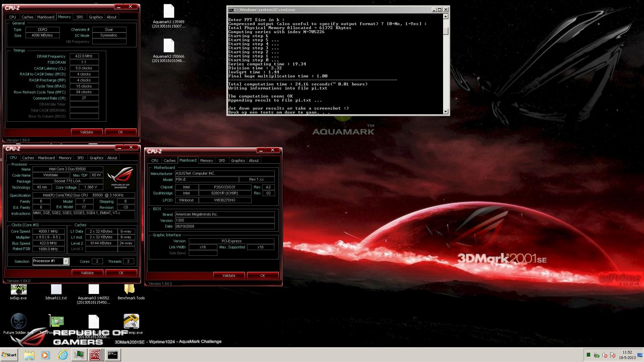Open Internet Explorer from the taskbar
The height and width of the screenshot is (362, 644).
(x=63, y=355)
